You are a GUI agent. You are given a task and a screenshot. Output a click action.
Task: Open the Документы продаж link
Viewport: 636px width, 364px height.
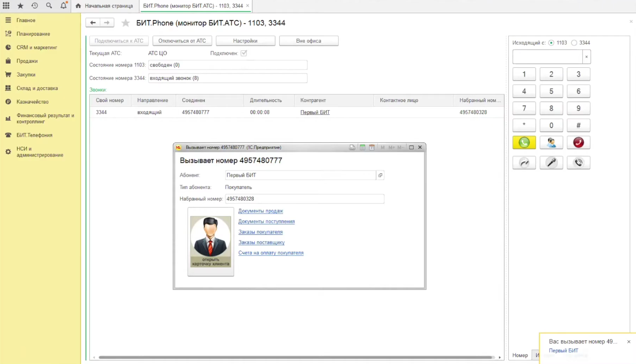pyautogui.click(x=261, y=211)
